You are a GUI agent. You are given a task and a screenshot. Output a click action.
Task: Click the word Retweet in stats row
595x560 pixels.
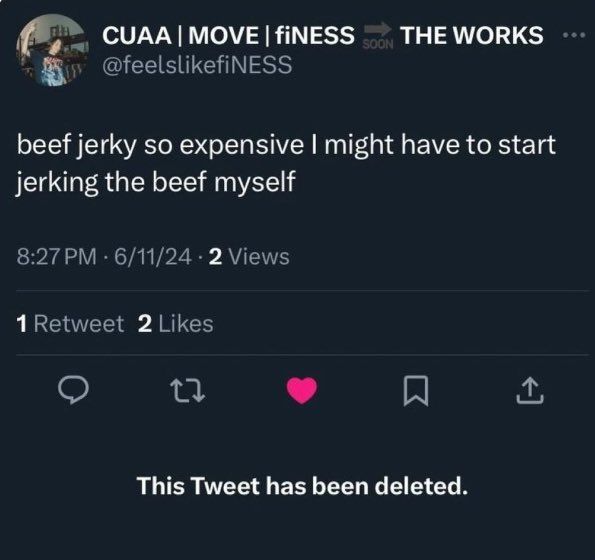[79, 324]
